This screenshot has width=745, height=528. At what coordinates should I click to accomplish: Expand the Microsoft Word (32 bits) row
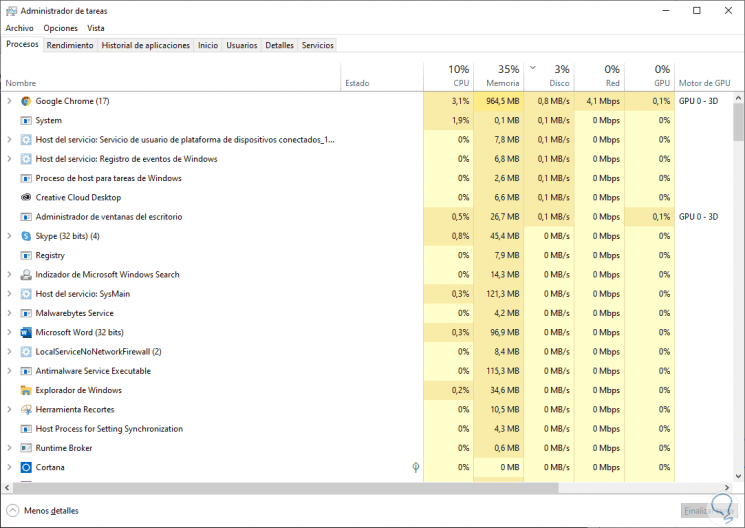pos(9,333)
